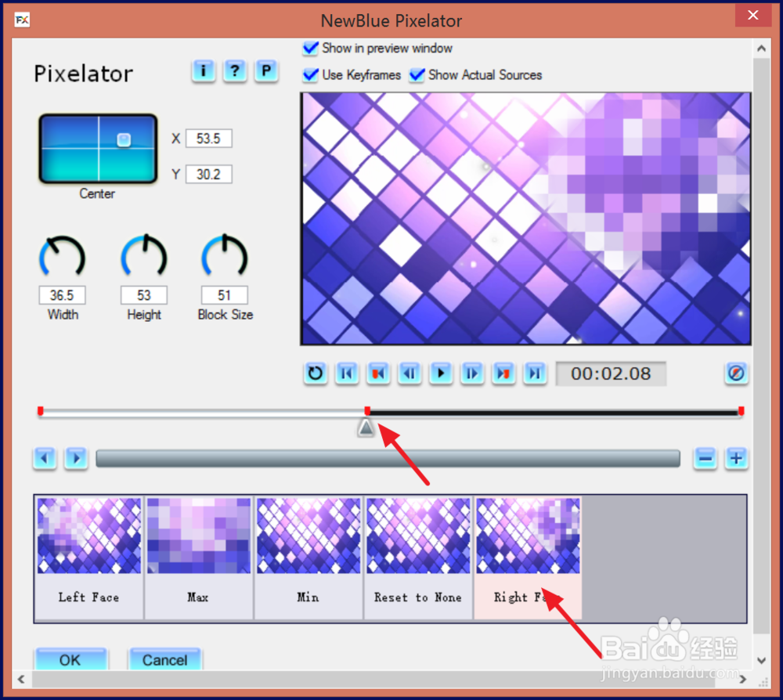
Task: Click the Width value field
Action: click(63, 295)
